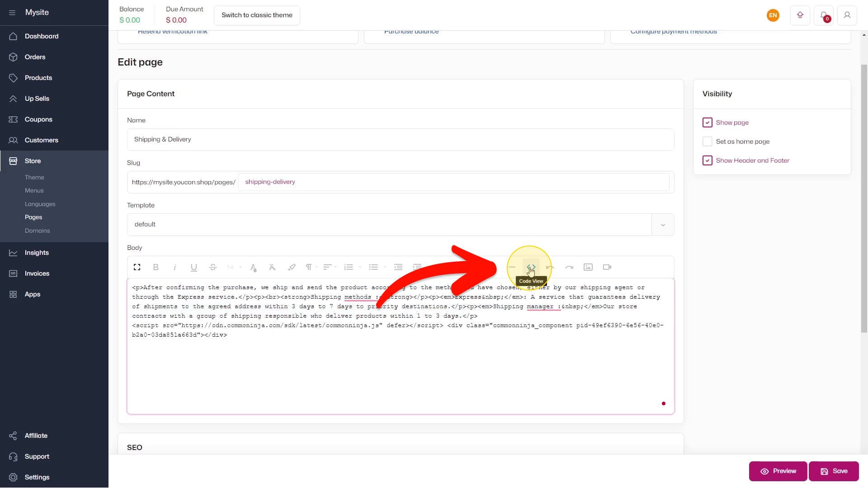Screen dimensions: 868x488
Task: Open the notifications bell
Action: pos(824,15)
